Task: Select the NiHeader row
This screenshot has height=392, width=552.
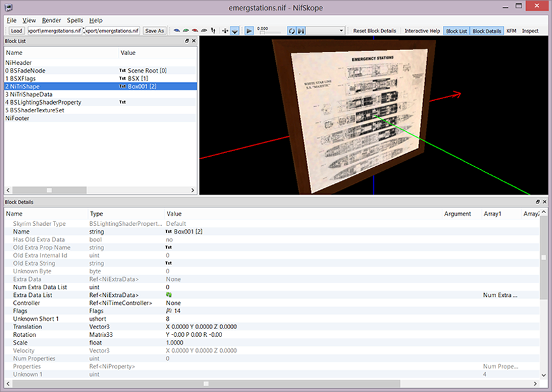Action: [100, 63]
